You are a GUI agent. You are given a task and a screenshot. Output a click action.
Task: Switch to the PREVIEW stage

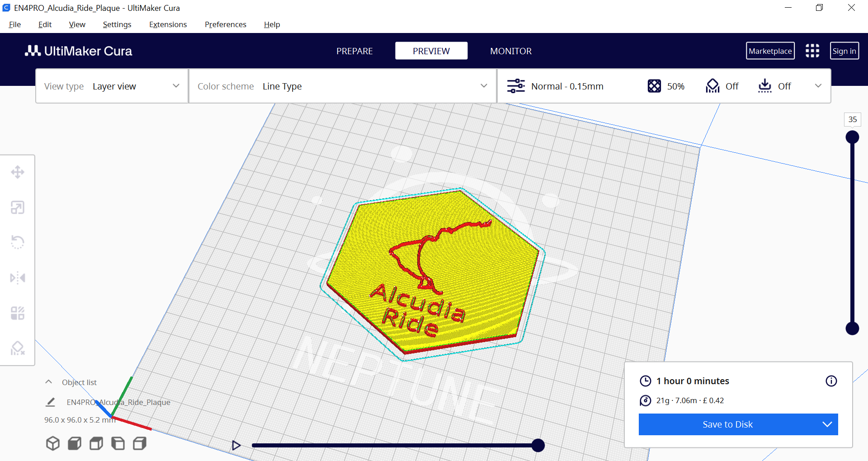(x=431, y=51)
